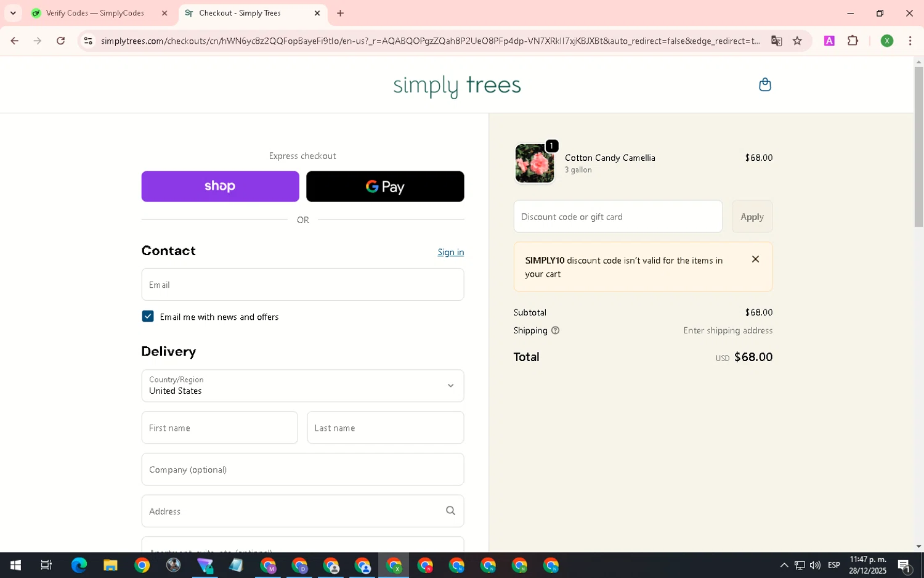Open the volume speaker tray icon

tap(815, 565)
